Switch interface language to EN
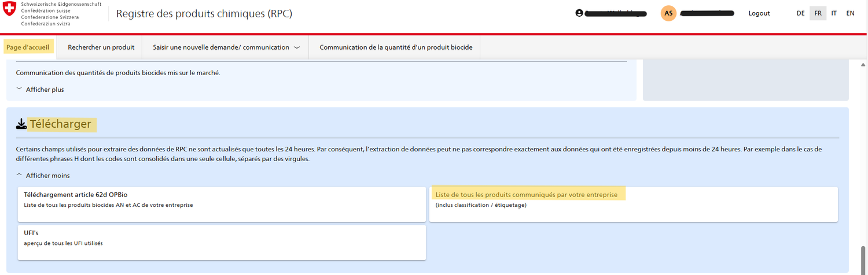 pyautogui.click(x=850, y=13)
